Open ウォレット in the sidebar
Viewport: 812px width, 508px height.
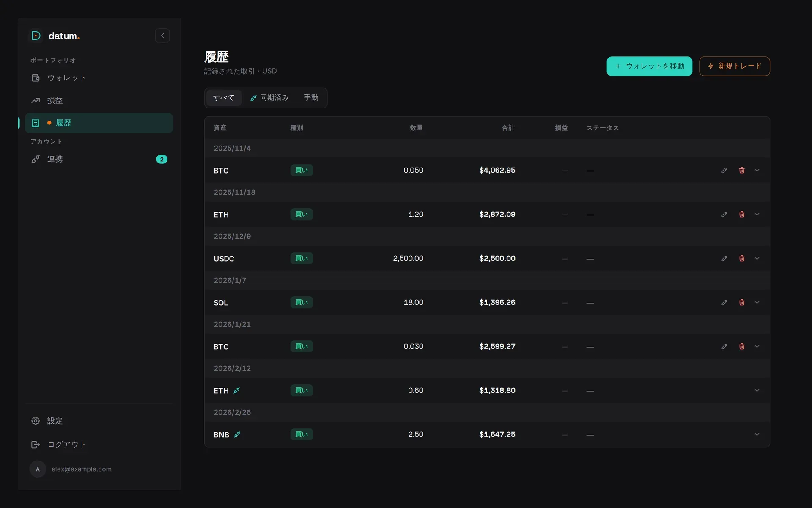pyautogui.click(x=99, y=78)
